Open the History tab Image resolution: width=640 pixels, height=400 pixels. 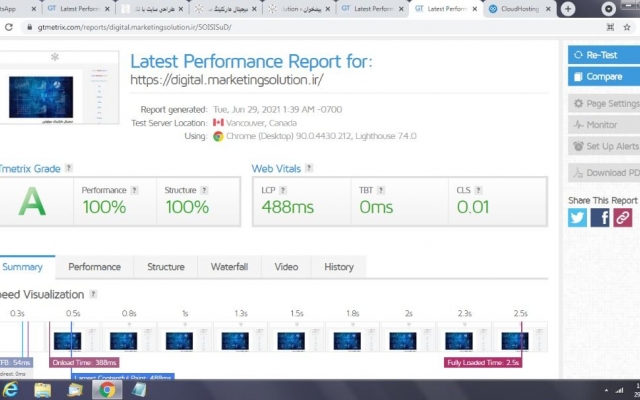[x=339, y=267]
